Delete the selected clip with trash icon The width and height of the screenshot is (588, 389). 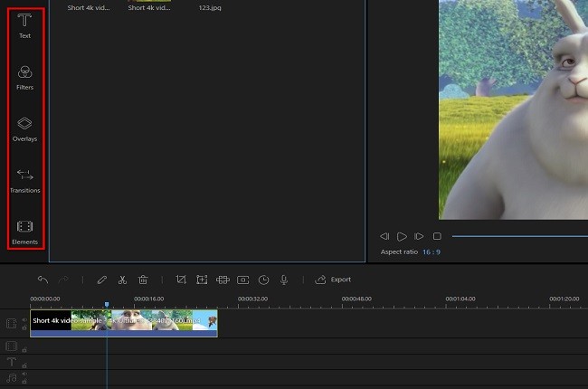(143, 280)
